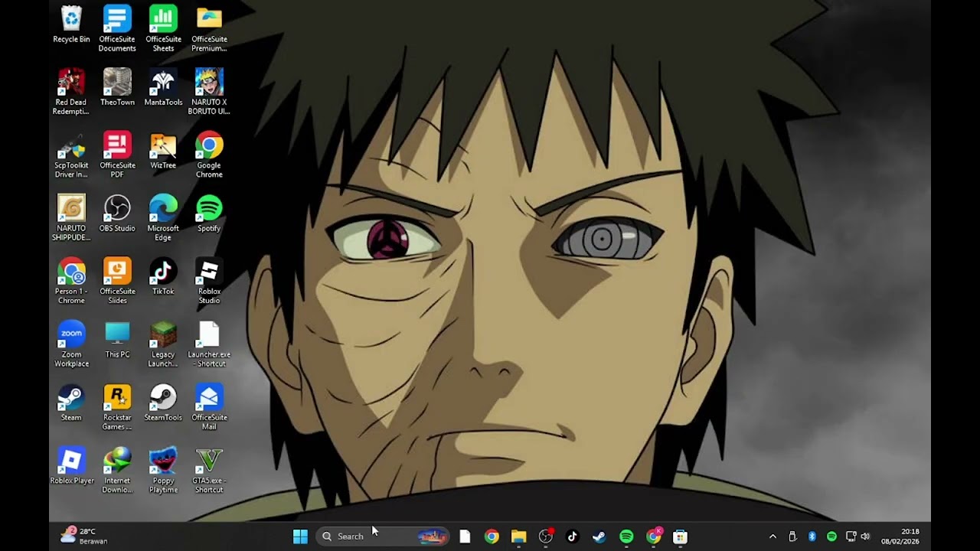
Task: Open the Recycle Bin desktop icon
Action: (x=71, y=24)
